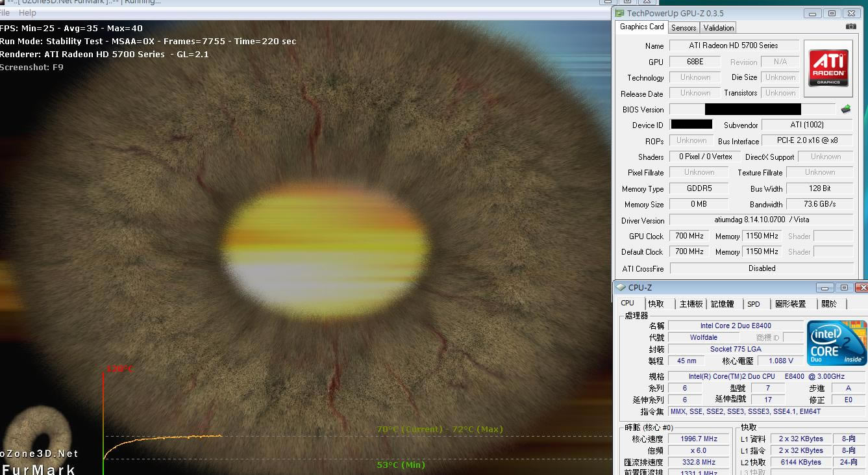
Task: Maximize the CPU-Z window
Action: pos(843,287)
